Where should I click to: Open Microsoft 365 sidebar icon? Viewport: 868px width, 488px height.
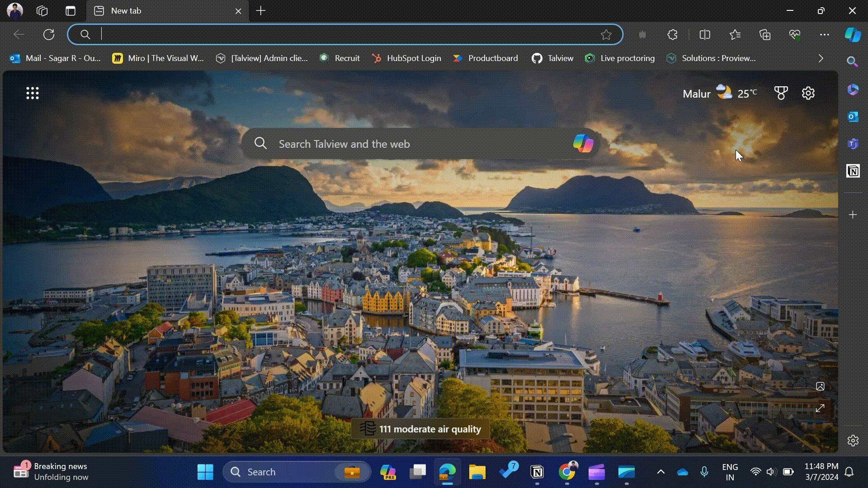853,89
